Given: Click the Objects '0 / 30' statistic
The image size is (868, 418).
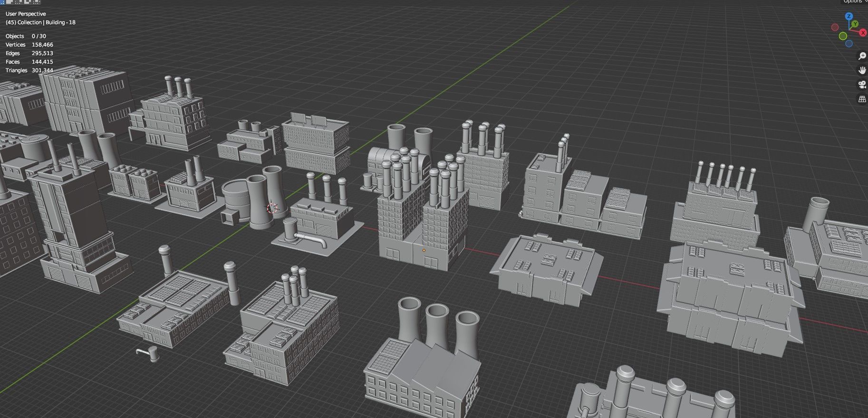Looking at the screenshot, I should [x=39, y=36].
